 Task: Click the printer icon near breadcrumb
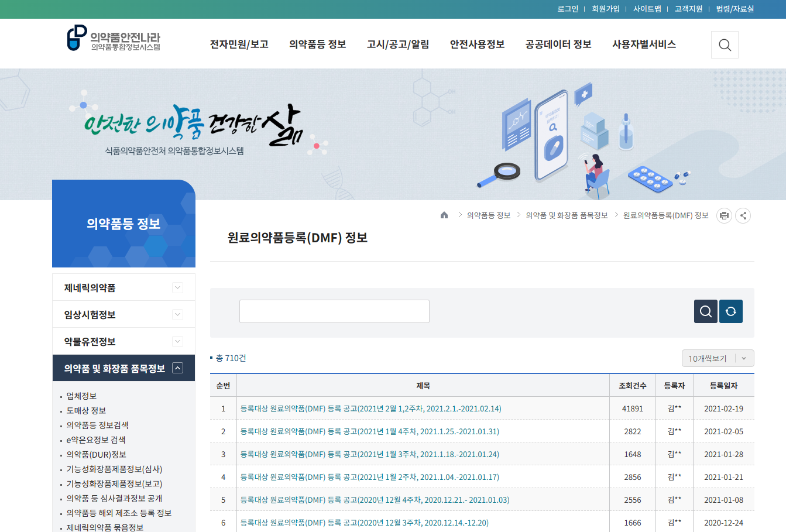click(724, 215)
